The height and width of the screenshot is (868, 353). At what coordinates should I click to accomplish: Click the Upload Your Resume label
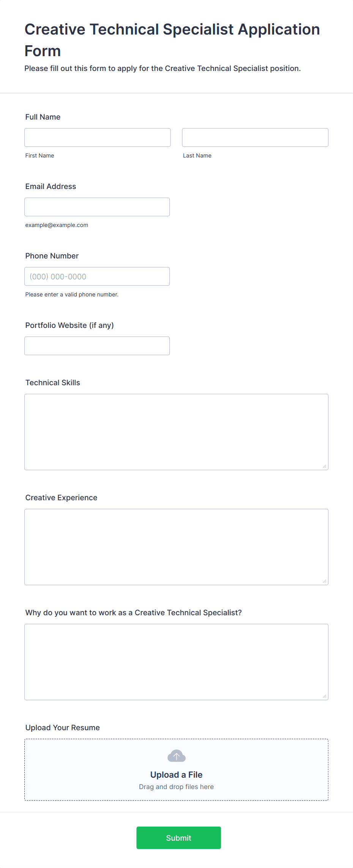[63, 728]
